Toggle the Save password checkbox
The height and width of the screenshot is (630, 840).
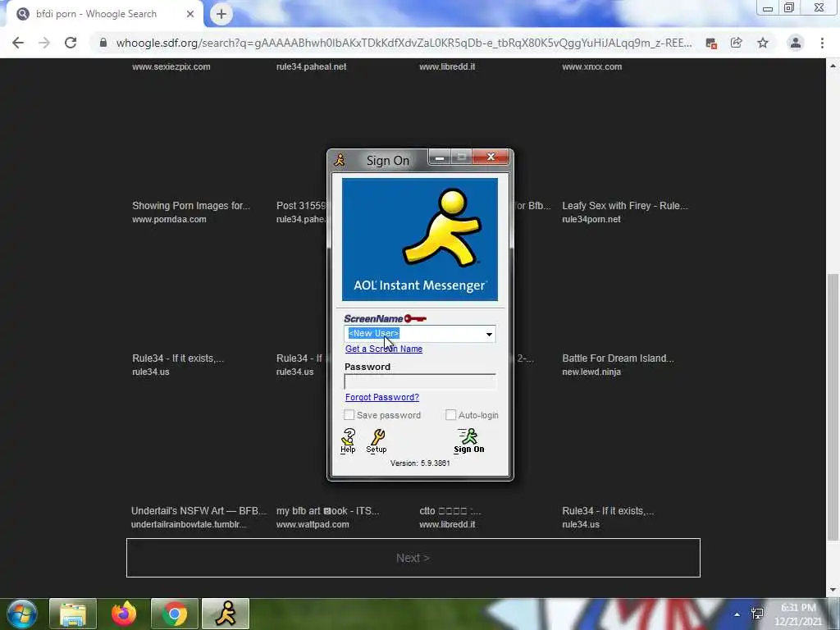coord(349,415)
